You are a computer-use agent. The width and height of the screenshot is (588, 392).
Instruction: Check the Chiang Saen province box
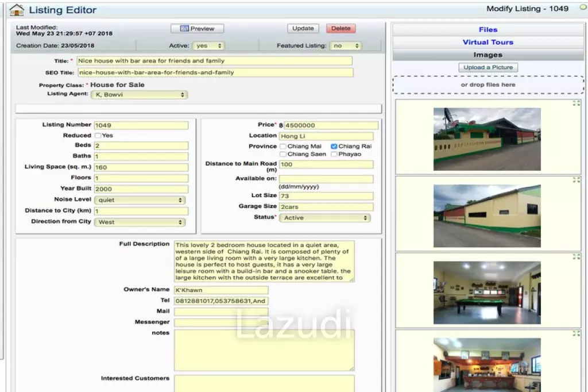tap(283, 154)
